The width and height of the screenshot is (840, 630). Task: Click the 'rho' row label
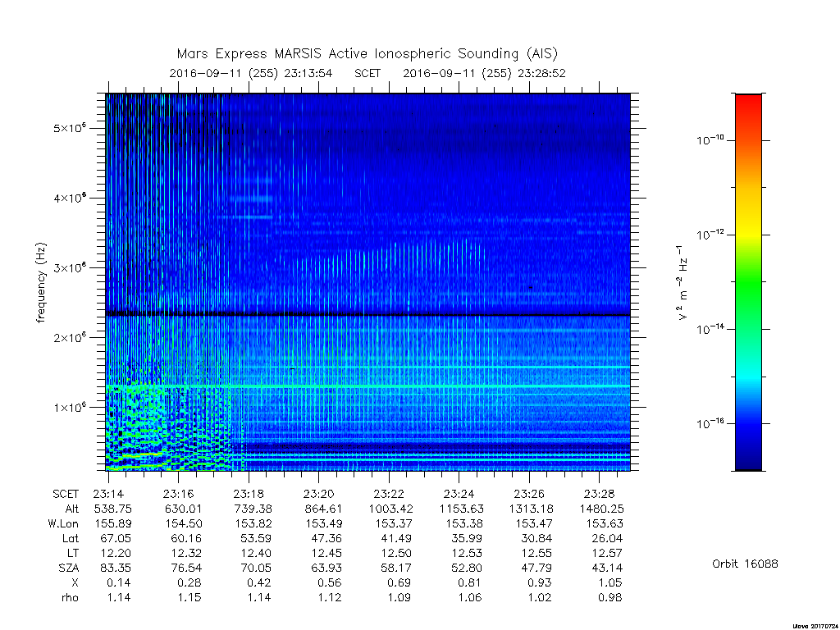70,597
